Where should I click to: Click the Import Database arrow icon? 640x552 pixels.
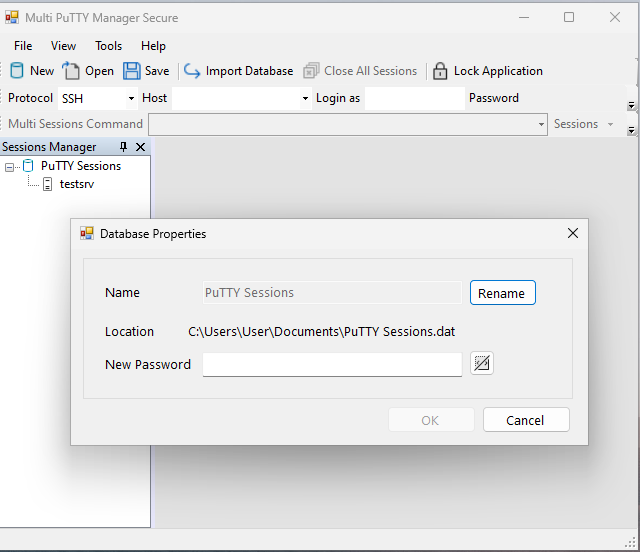[192, 71]
